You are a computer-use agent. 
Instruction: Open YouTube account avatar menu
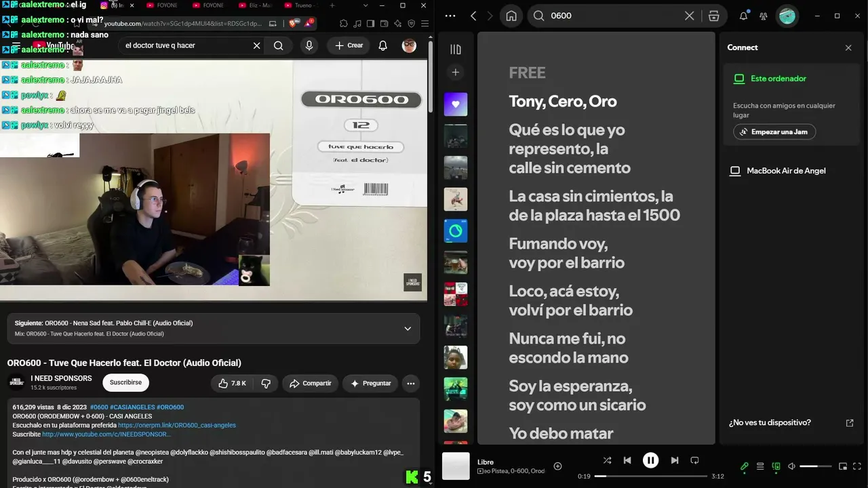pos(409,45)
